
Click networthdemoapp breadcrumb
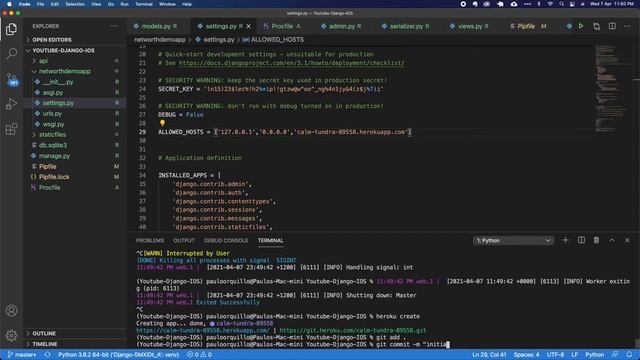(x=160, y=40)
